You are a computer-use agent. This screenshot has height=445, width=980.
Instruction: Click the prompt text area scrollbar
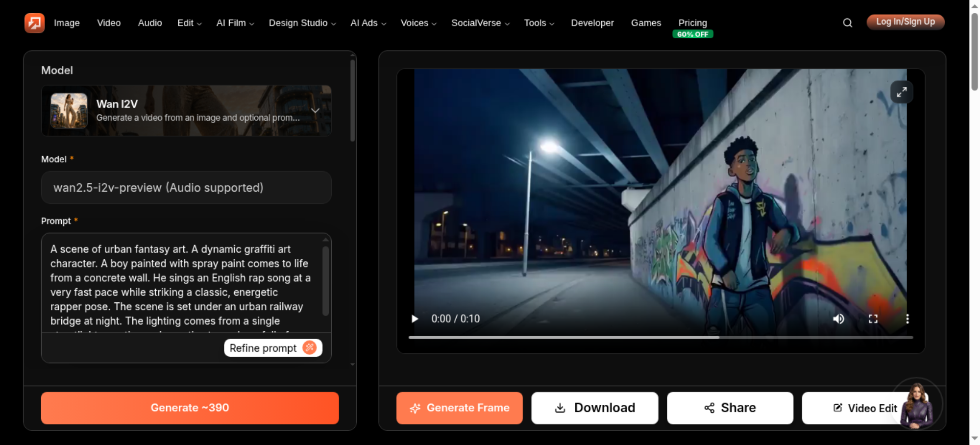pos(325,281)
